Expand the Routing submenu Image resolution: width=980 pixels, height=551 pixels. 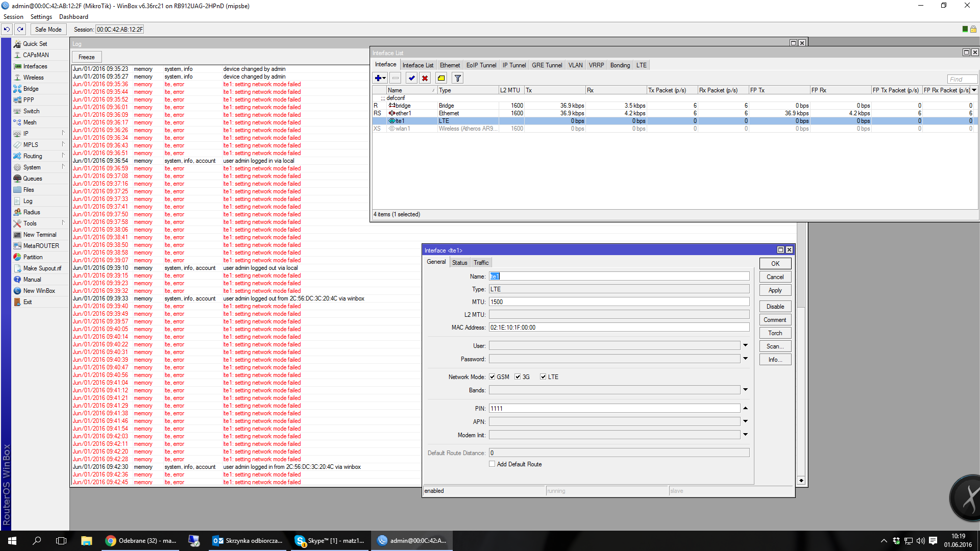pos(63,156)
